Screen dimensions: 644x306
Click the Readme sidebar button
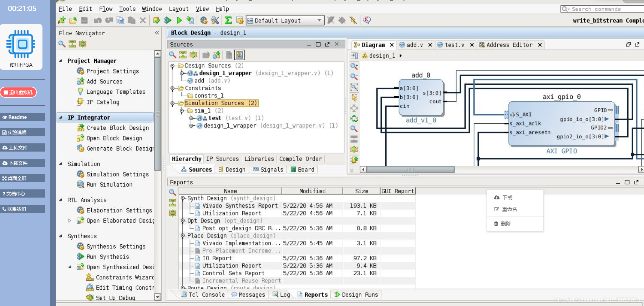point(22,117)
